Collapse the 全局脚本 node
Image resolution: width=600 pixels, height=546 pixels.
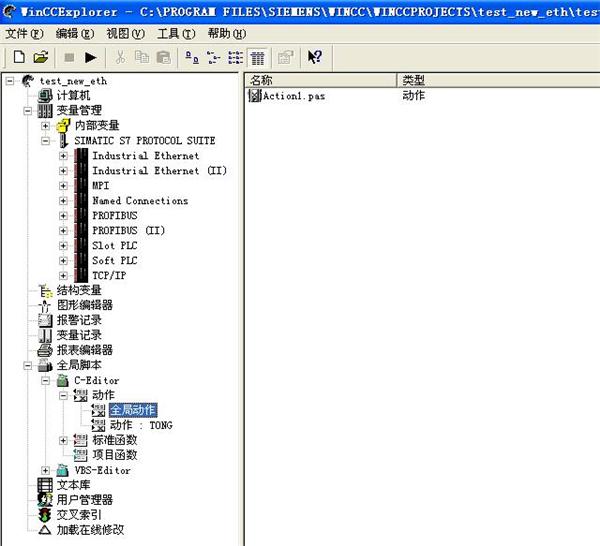click(28, 366)
